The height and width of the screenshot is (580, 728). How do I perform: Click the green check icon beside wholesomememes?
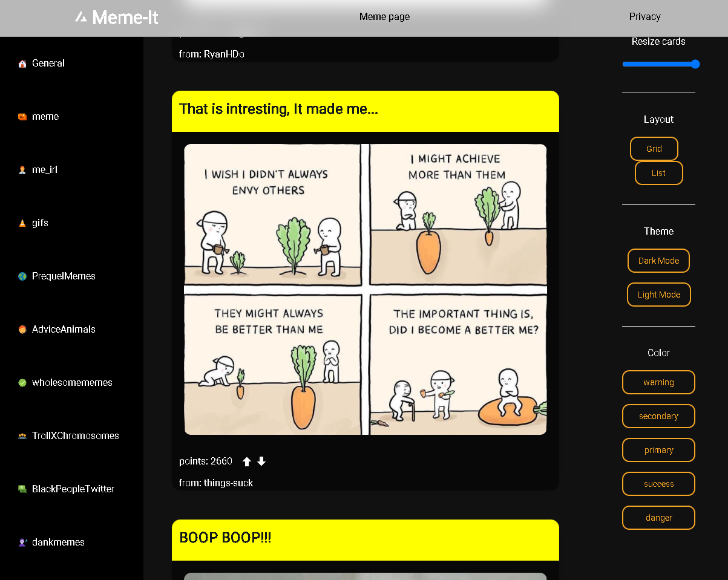pos(22,383)
